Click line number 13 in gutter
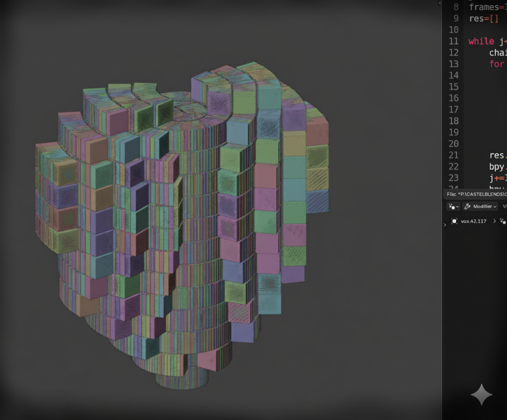This screenshot has width=507, height=420. 453,64
